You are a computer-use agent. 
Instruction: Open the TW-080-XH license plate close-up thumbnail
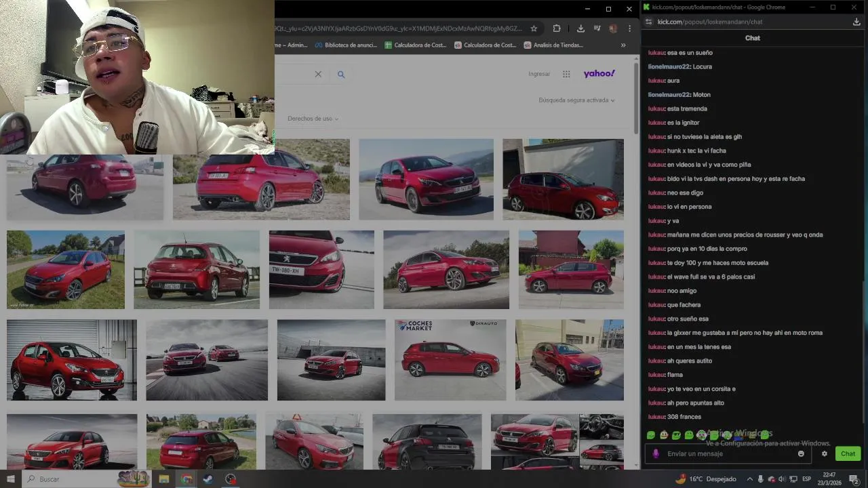pyautogui.click(x=321, y=269)
